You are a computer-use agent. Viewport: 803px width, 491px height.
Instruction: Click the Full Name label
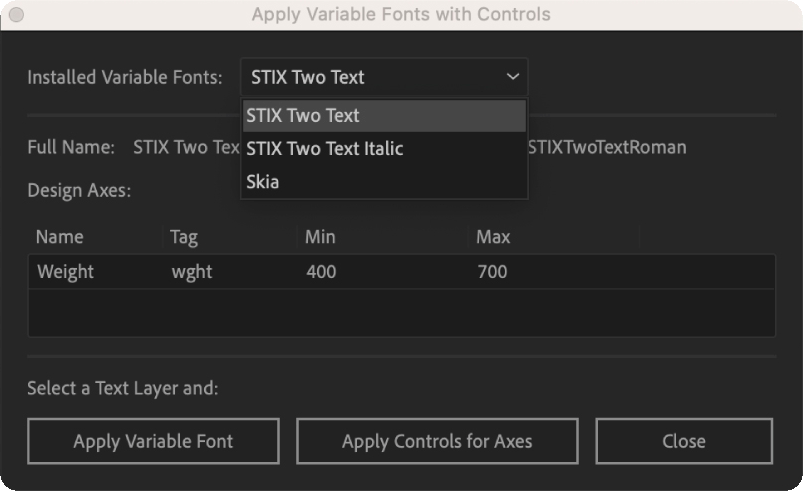(71, 147)
